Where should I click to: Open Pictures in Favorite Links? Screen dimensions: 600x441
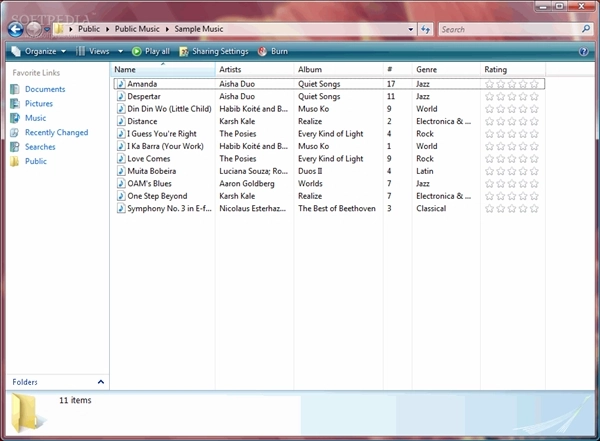click(x=39, y=104)
